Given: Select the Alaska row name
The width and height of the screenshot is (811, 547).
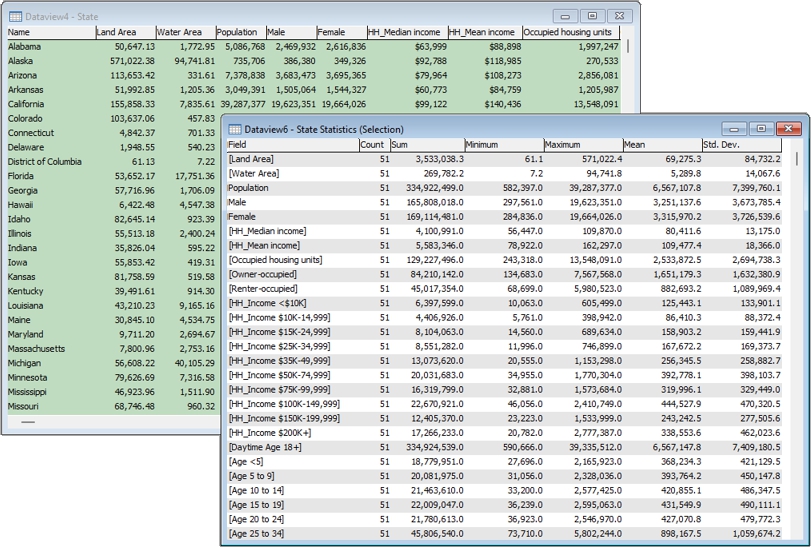Looking at the screenshot, I should (x=20, y=61).
